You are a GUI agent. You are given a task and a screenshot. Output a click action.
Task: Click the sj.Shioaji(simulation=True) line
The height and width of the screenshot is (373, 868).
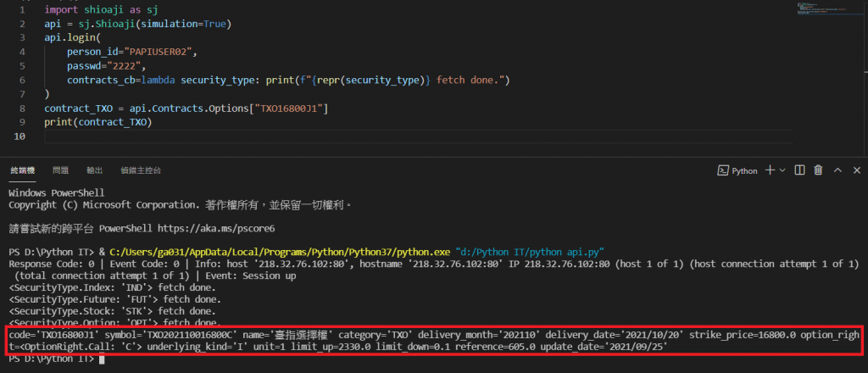[x=138, y=24]
